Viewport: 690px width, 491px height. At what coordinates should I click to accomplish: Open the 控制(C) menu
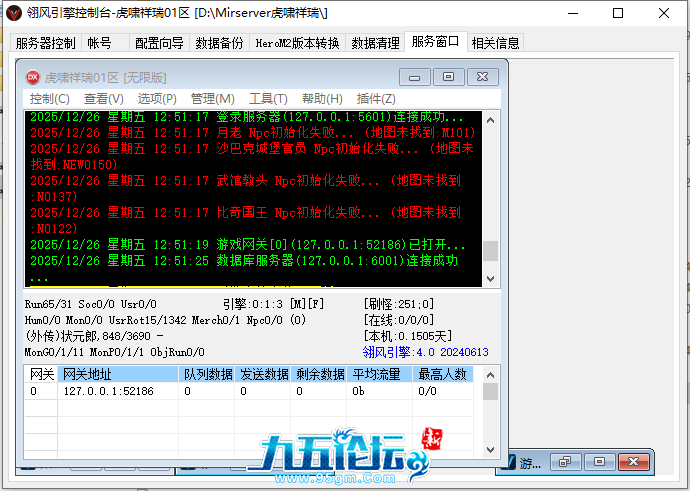pyautogui.click(x=49, y=99)
